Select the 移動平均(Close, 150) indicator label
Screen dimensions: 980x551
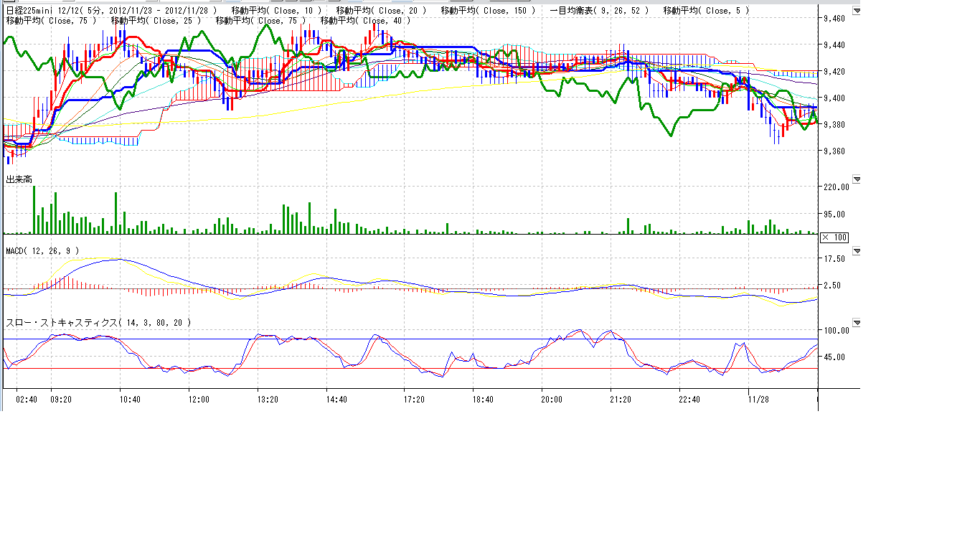pyautogui.click(x=488, y=10)
